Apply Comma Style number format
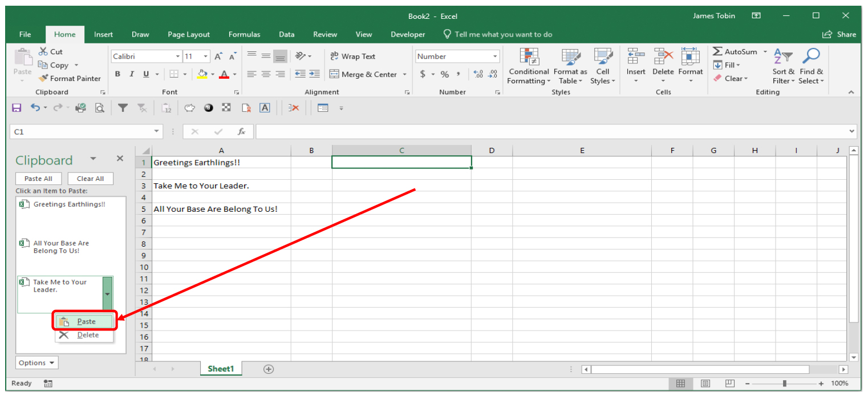This screenshot has width=868, height=399. [x=458, y=74]
